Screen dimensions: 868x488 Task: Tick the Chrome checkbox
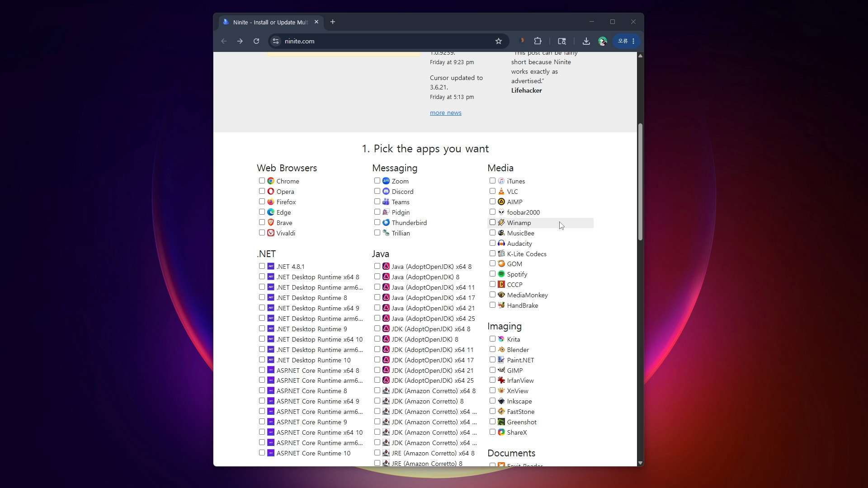262,181
